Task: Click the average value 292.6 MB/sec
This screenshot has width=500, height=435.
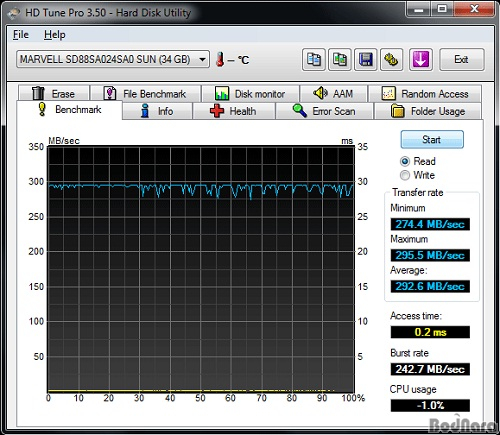Action: [430, 286]
